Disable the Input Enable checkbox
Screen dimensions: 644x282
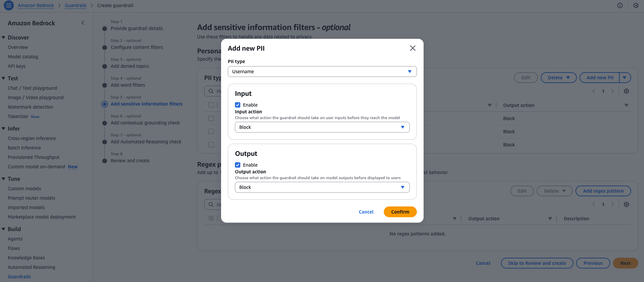click(238, 105)
